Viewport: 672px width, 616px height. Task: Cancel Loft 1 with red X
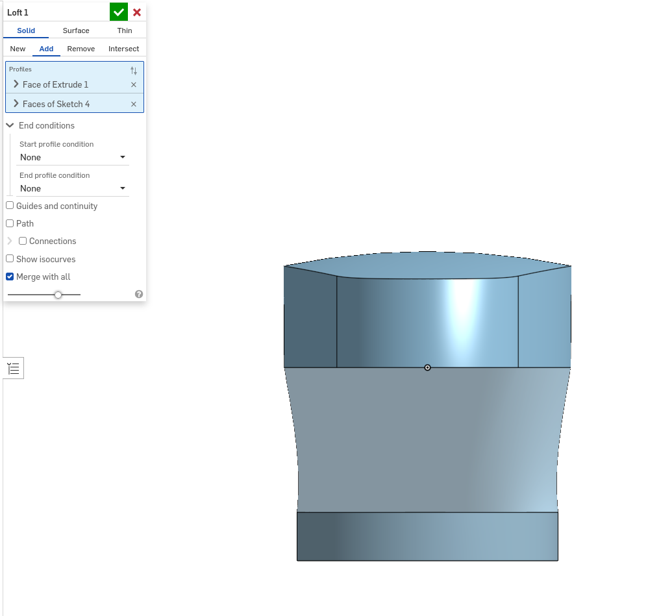tap(137, 12)
